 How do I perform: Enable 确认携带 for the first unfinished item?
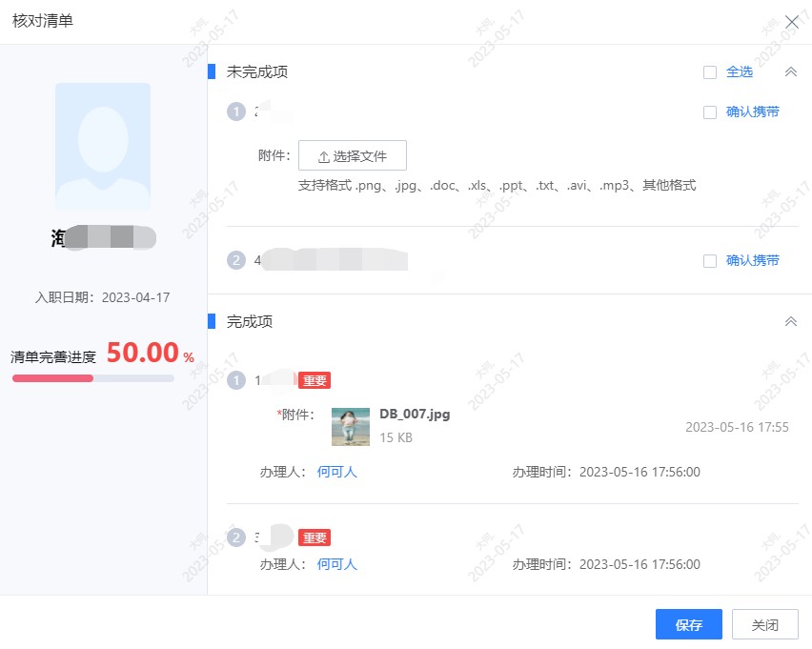[710, 112]
